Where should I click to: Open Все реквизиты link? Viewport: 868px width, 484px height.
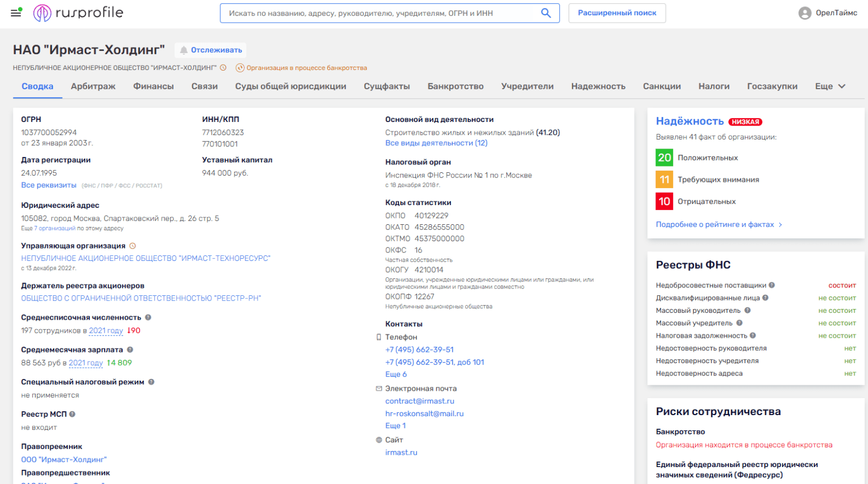[x=49, y=185]
